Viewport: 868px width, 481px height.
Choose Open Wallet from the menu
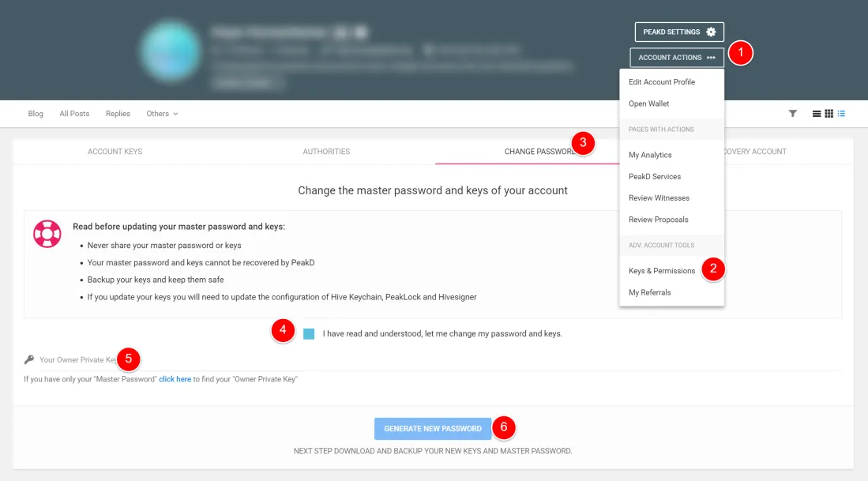[x=648, y=103]
